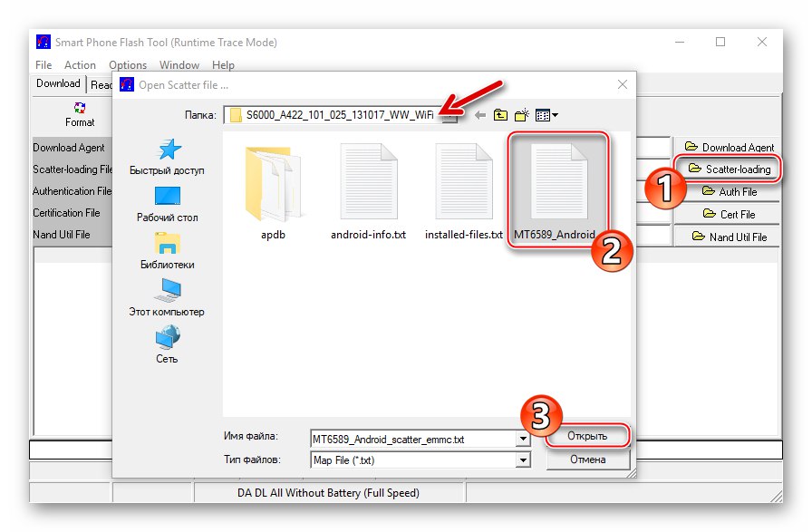Open Этот компьютер in the places bar
The image size is (812, 532).
(x=167, y=298)
